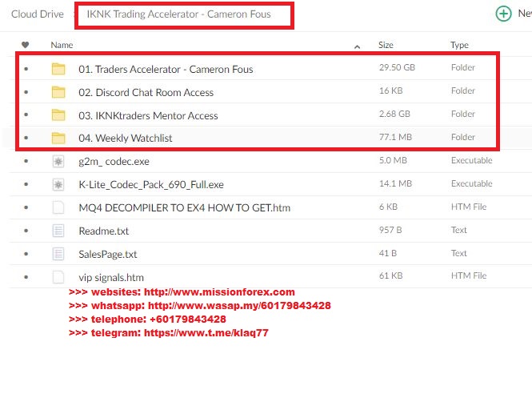Click the vip signals.htm file icon
532x406 pixels.
[58, 277]
